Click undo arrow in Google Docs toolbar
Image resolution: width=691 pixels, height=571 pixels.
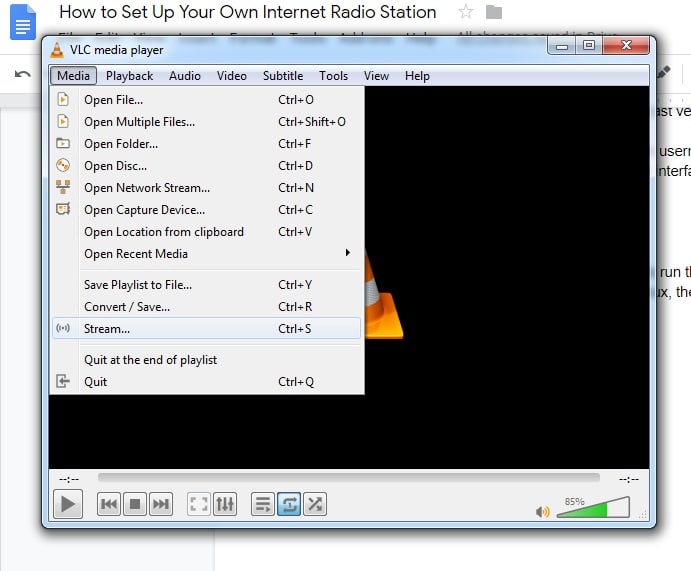(x=22, y=74)
